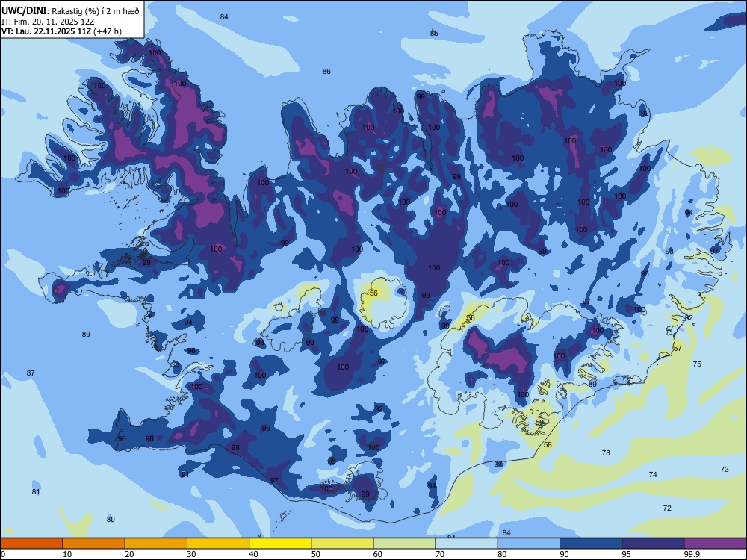Click the 60–70% yellow-green legend swatch
This screenshot has height=560, width=747.
click(404, 544)
